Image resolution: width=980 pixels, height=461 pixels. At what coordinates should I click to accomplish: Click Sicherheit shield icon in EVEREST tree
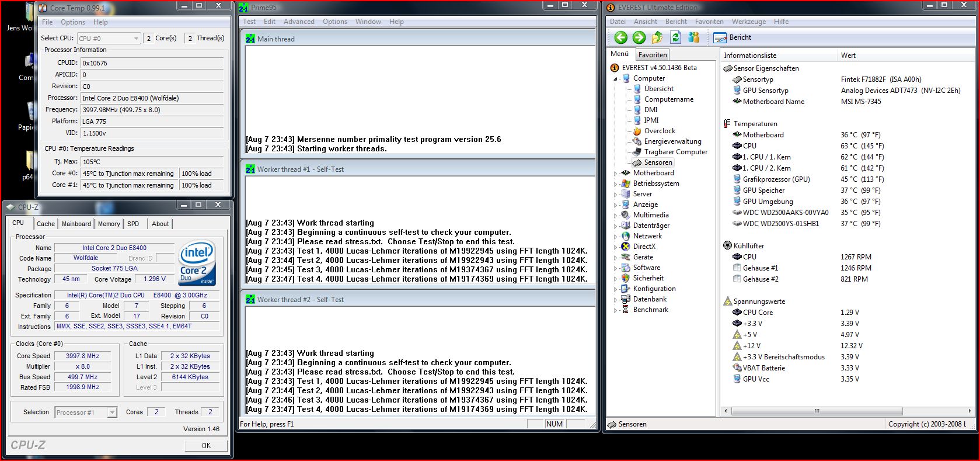[x=626, y=278]
